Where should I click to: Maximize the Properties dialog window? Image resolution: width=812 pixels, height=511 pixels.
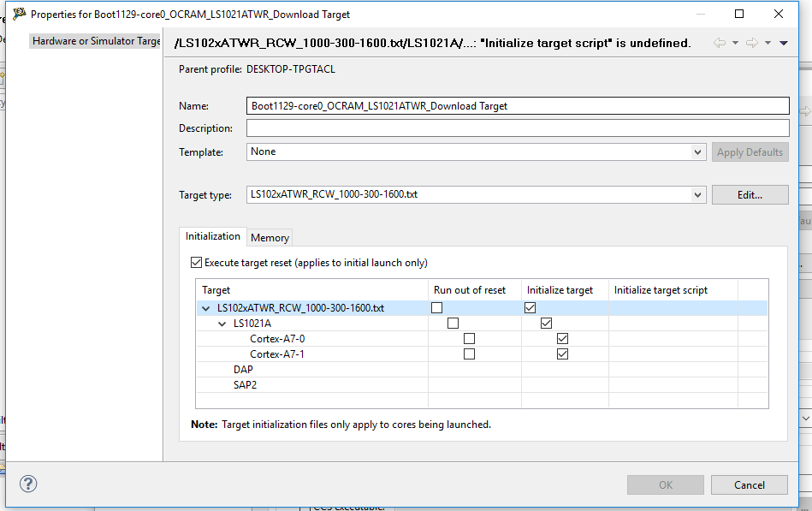pos(739,14)
